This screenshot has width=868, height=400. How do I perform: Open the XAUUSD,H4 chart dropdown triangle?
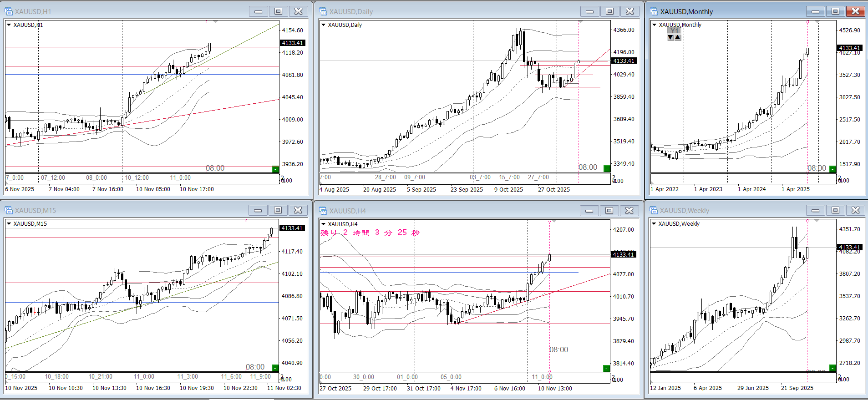pyautogui.click(x=323, y=224)
